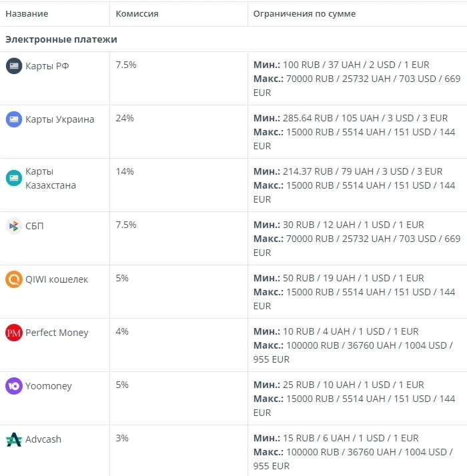Click the QIWI кошелек payment name
The image size is (467, 476).
point(57,279)
